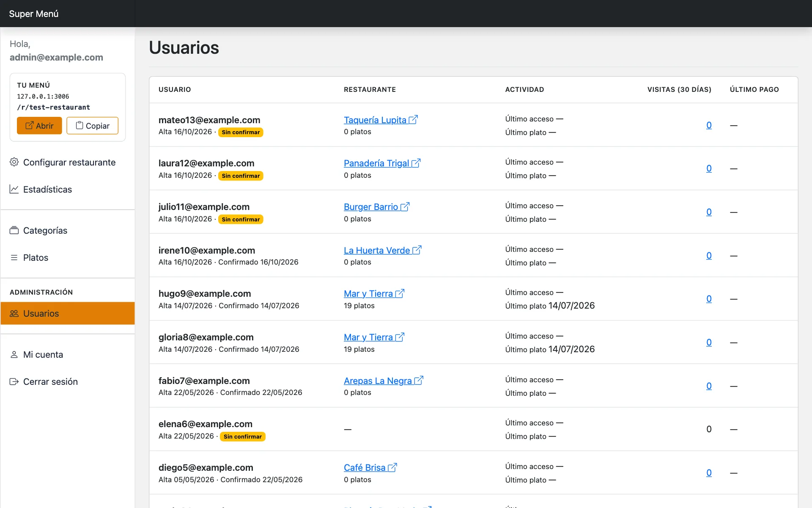The image size is (812, 508).
Task: Click the chart icon for Estadísticas
Action: (14, 189)
